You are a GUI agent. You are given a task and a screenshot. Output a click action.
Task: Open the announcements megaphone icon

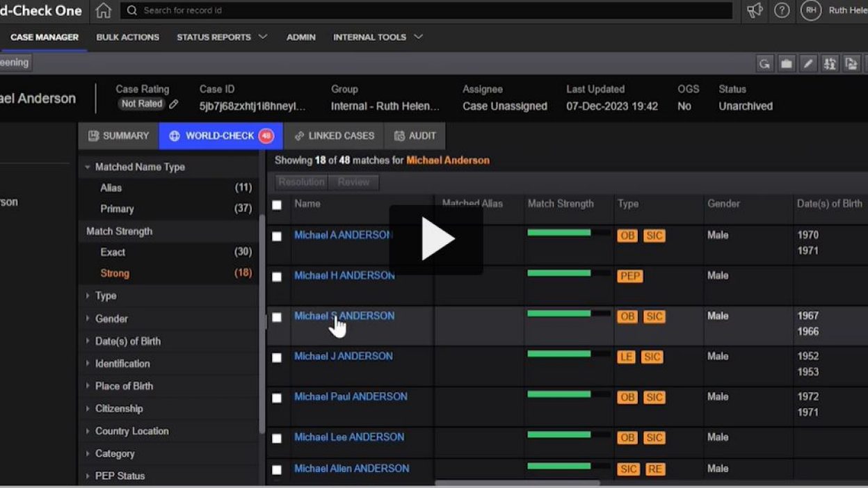[x=755, y=10]
